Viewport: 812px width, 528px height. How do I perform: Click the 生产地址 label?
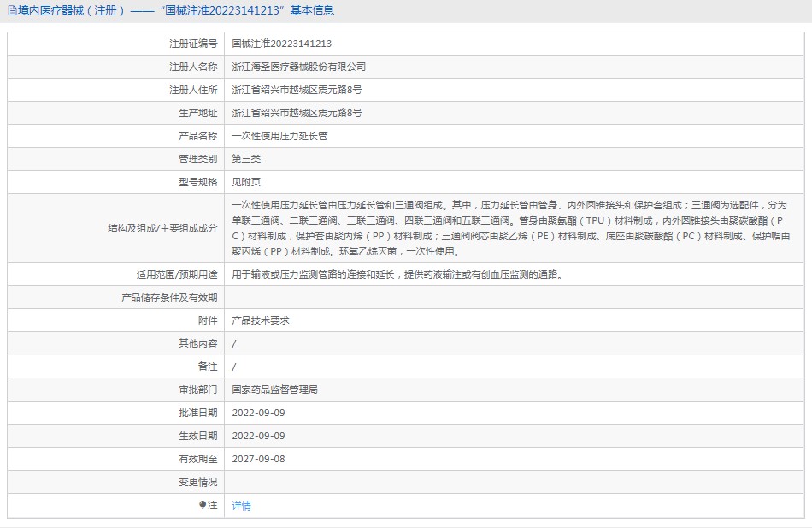click(x=197, y=113)
